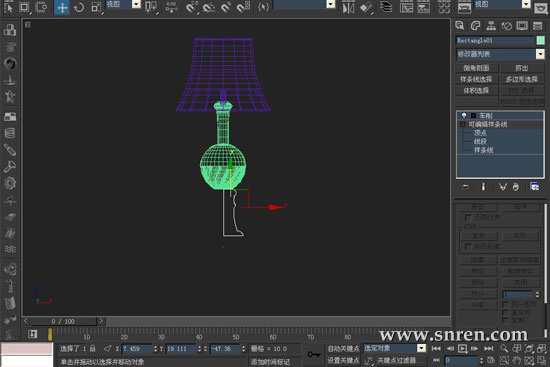Select the Vertex sub-object level

tap(480, 133)
